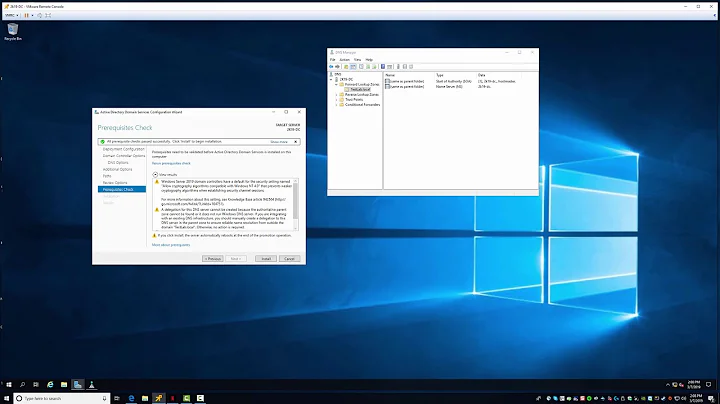The image size is (720, 404).
Task: Open Action menu in DNS Manager
Action: [x=344, y=60]
